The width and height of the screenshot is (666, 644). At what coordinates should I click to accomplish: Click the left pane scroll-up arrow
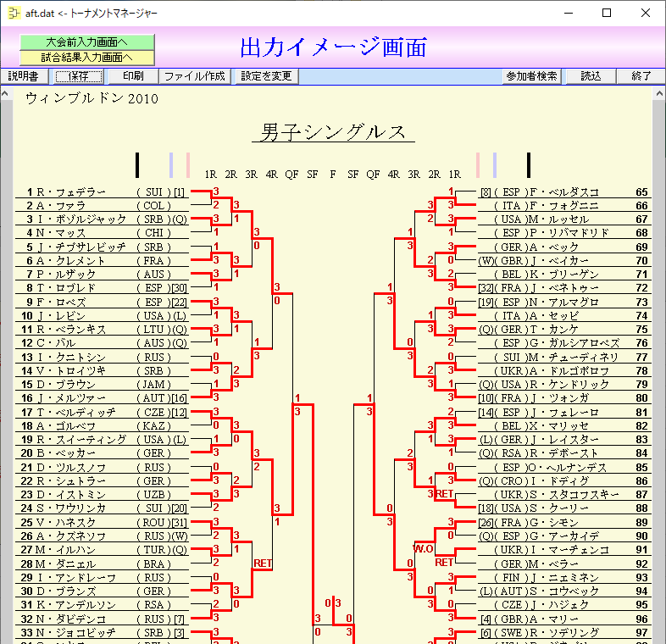tap(5, 94)
